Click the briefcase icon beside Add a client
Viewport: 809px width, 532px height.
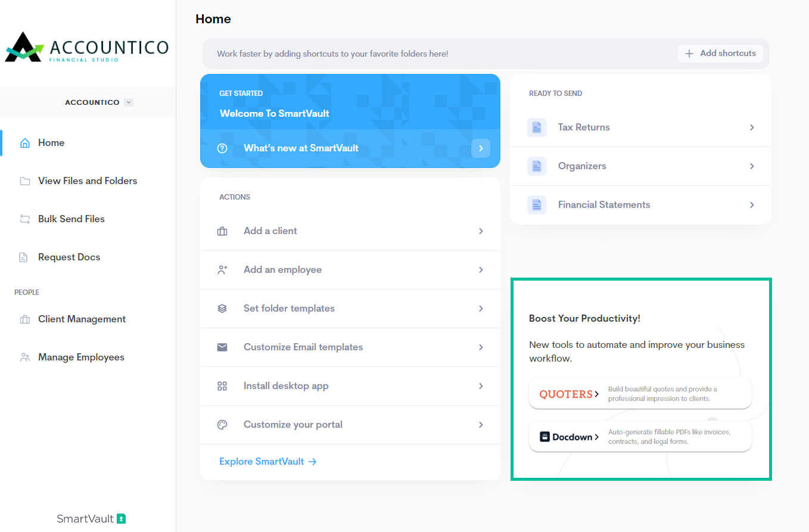pyautogui.click(x=222, y=231)
